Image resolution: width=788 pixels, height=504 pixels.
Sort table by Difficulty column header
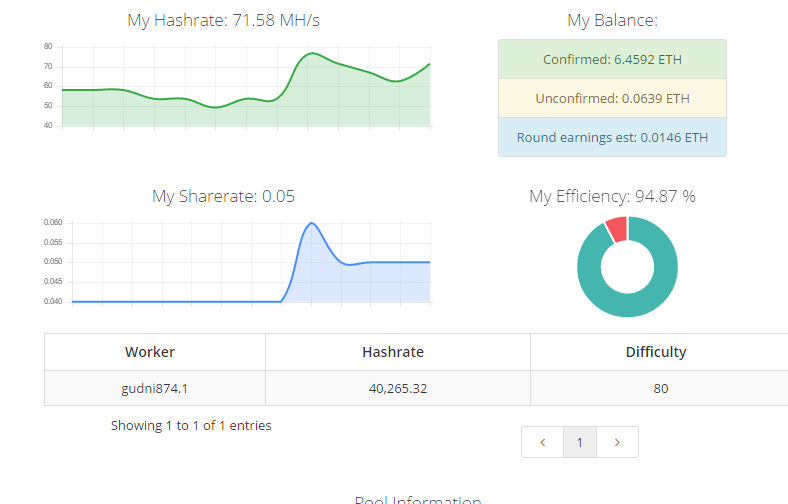[655, 352]
